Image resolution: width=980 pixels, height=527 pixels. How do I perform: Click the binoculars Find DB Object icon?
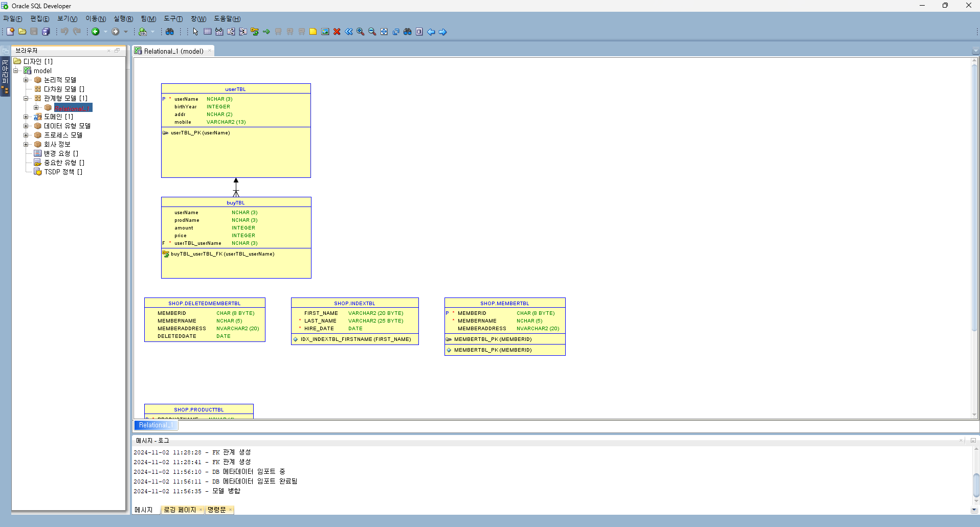[x=170, y=32]
